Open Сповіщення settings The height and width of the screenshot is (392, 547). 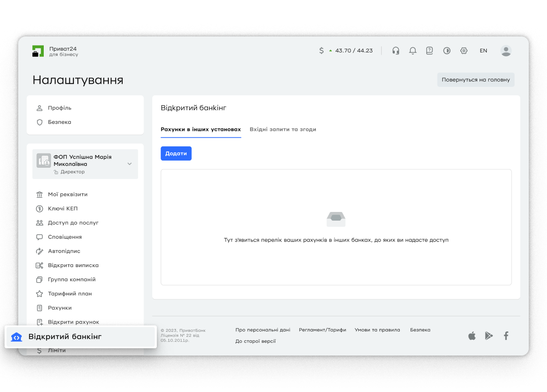(65, 237)
